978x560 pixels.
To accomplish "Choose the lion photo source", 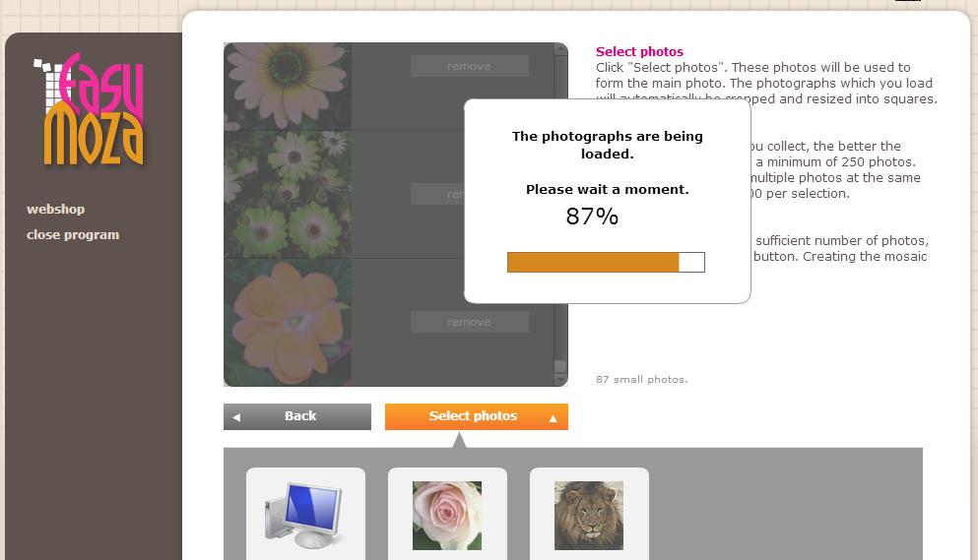I will [589, 515].
